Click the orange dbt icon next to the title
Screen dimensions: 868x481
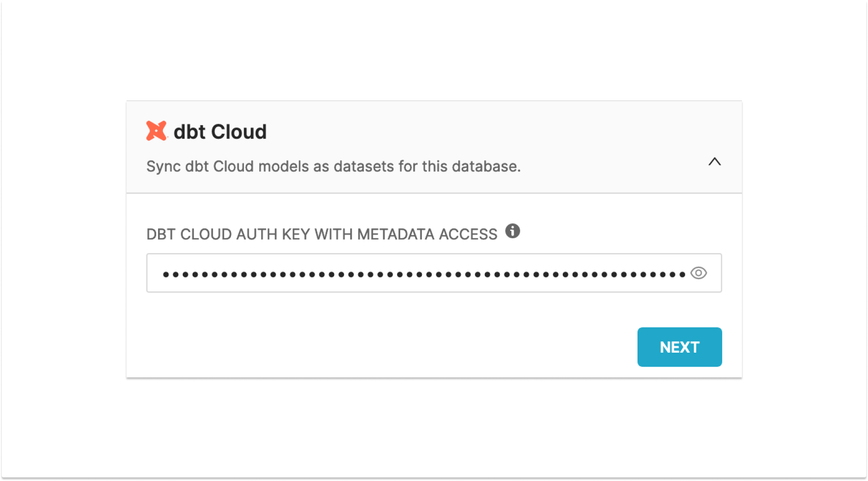tap(156, 131)
